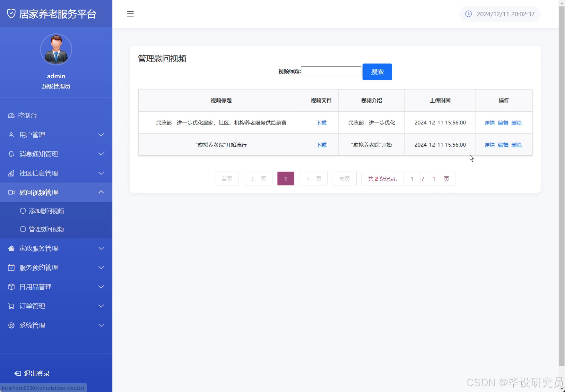
Task: Download file for 民政部 video row
Action: coord(321,123)
